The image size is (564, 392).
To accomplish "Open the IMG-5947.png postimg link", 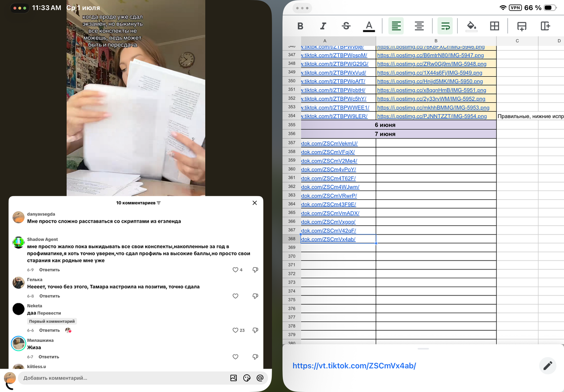I will [x=430, y=56].
